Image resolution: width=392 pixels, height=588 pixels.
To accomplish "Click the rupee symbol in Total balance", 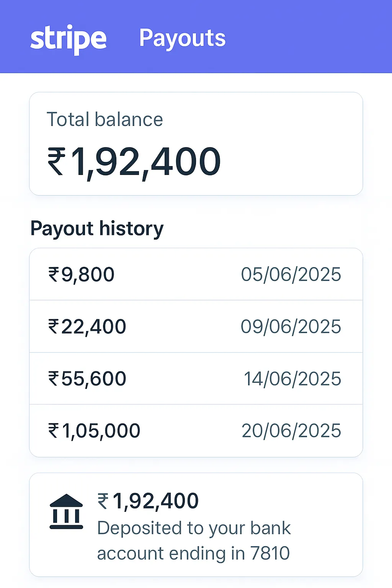I will click(56, 162).
